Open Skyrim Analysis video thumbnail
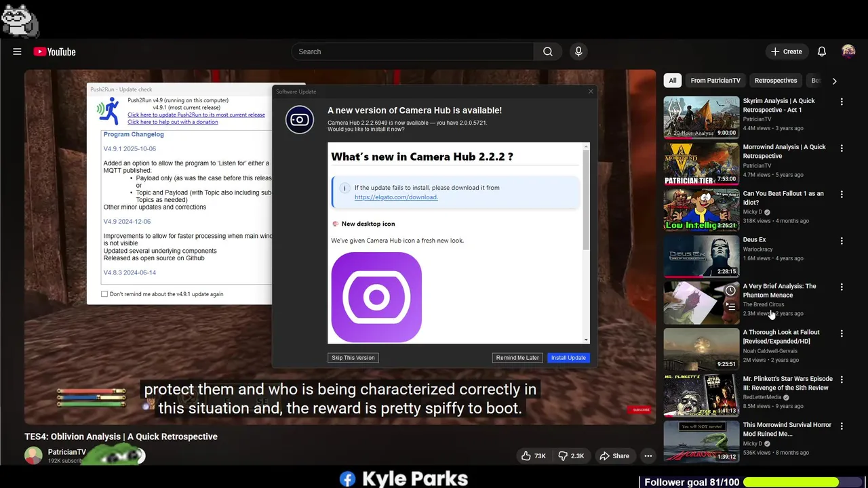 pyautogui.click(x=701, y=117)
